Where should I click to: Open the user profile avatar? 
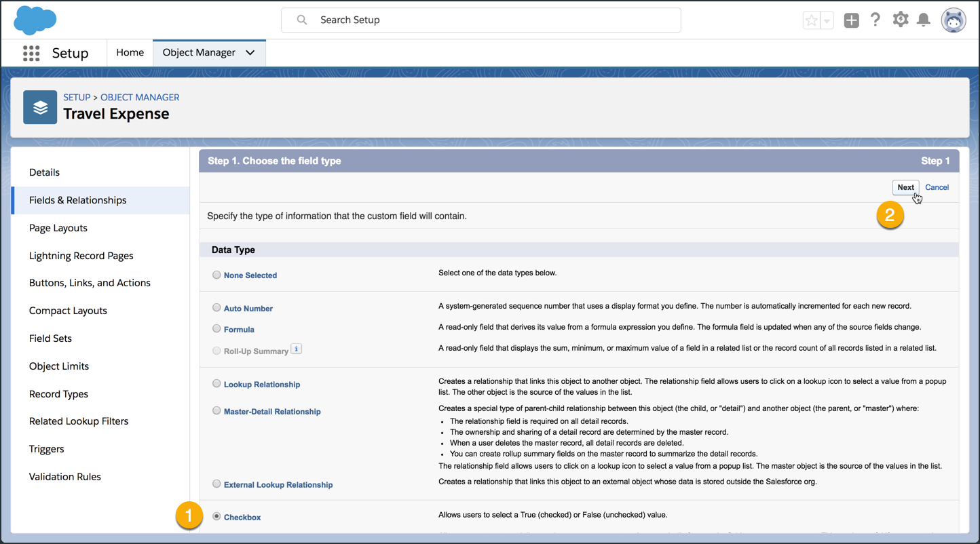pyautogui.click(x=953, y=20)
